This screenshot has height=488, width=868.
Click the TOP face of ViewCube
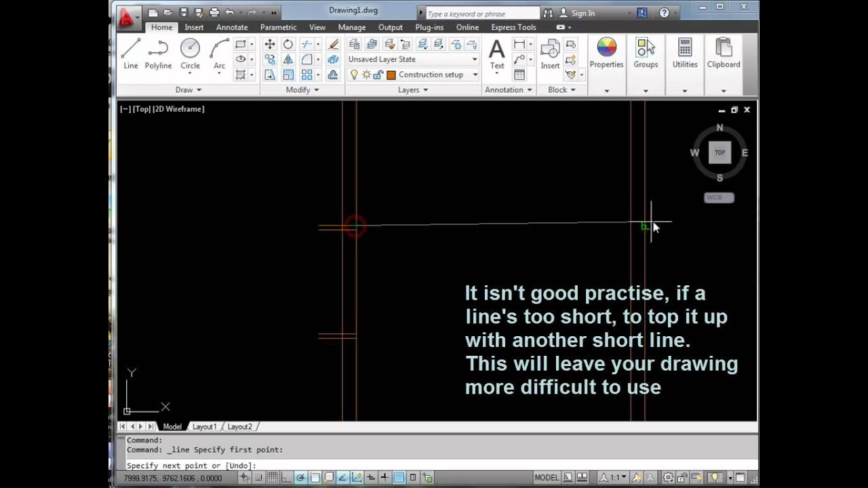[x=719, y=152]
